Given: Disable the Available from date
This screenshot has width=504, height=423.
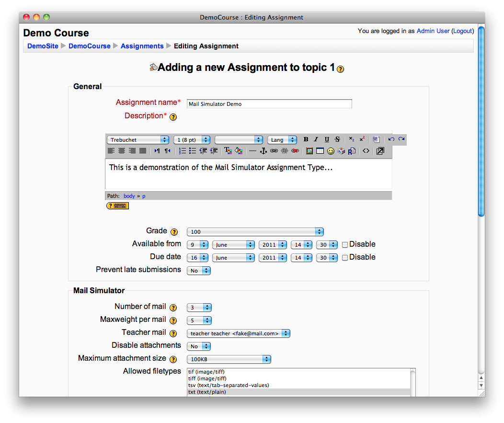Looking at the screenshot, I should click(x=345, y=244).
